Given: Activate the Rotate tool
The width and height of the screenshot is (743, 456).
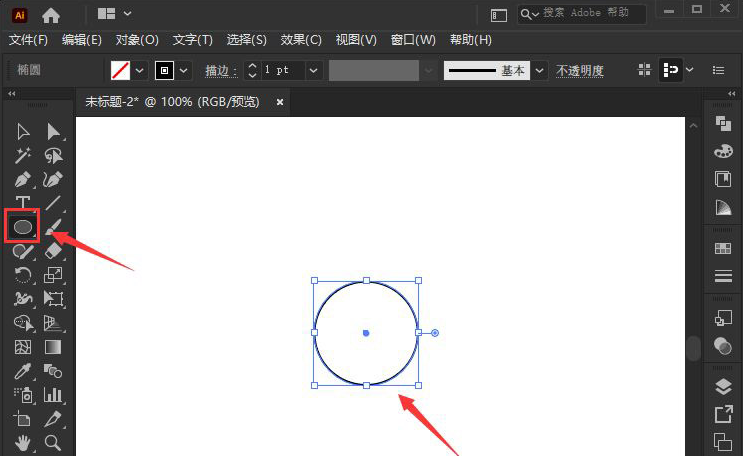Looking at the screenshot, I should click(23, 275).
